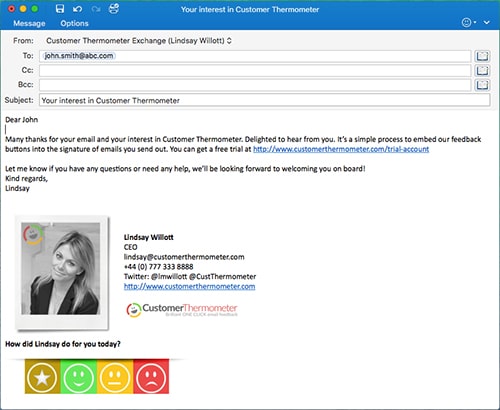Click the green zoom window button

[35, 9]
